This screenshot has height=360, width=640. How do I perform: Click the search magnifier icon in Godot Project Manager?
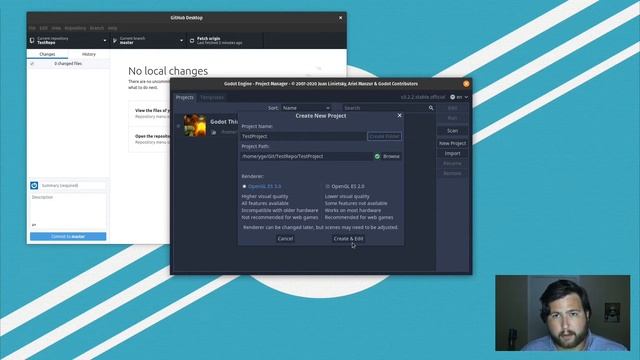pyautogui.click(x=431, y=108)
